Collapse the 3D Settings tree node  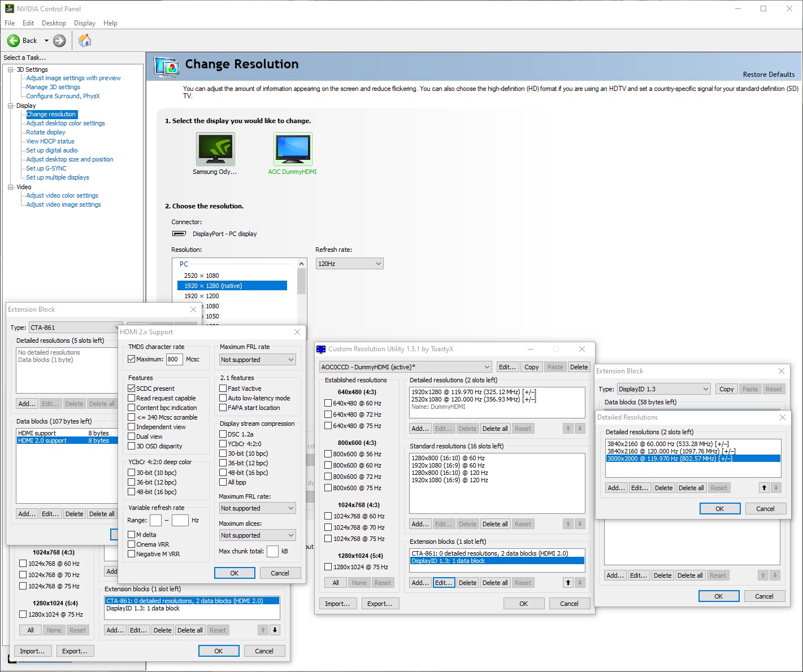pos(11,69)
